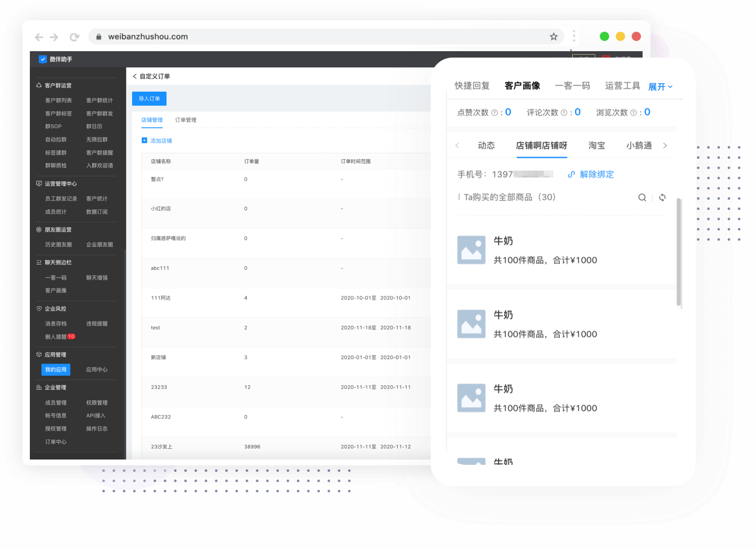Click help icon next to 点赞次数

point(494,112)
